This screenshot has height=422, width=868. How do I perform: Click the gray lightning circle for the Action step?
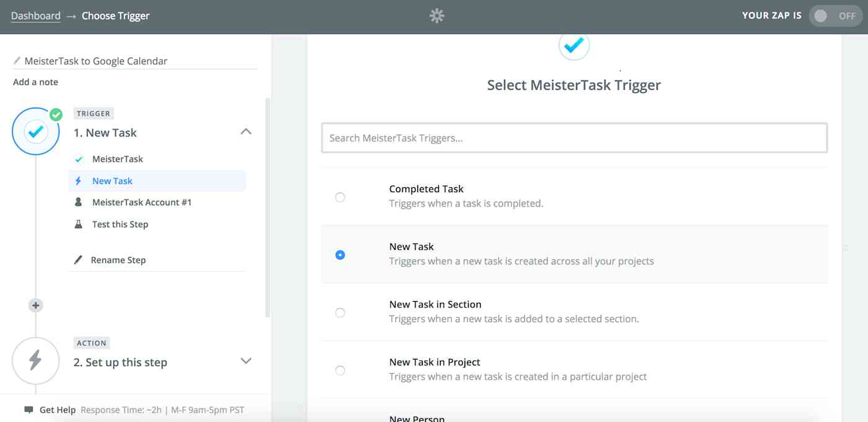coord(35,361)
